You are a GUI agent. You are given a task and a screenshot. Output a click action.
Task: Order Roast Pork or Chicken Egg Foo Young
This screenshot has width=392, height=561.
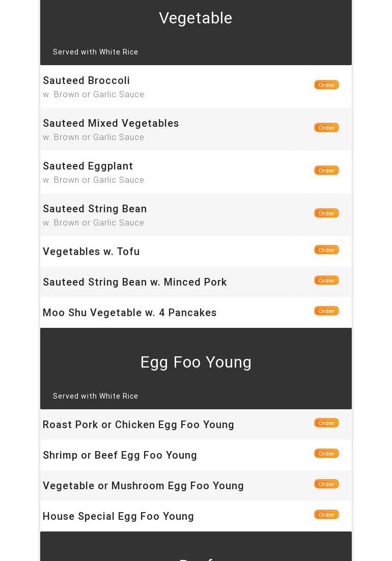(x=326, y=423)
